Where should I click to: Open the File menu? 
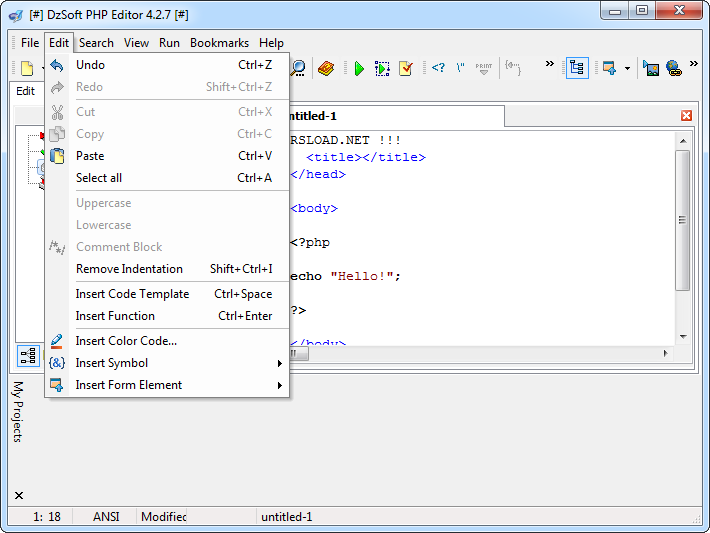pos(30,43)
